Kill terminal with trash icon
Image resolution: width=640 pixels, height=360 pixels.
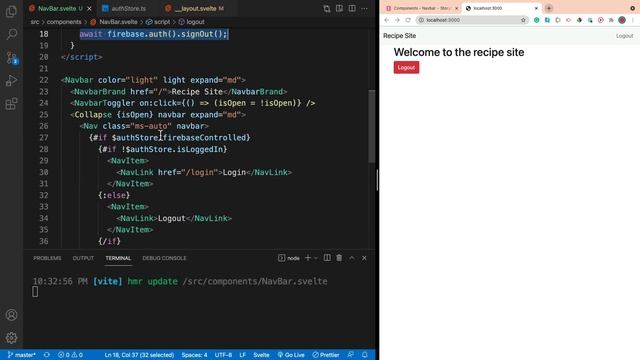tap(339, 258)
